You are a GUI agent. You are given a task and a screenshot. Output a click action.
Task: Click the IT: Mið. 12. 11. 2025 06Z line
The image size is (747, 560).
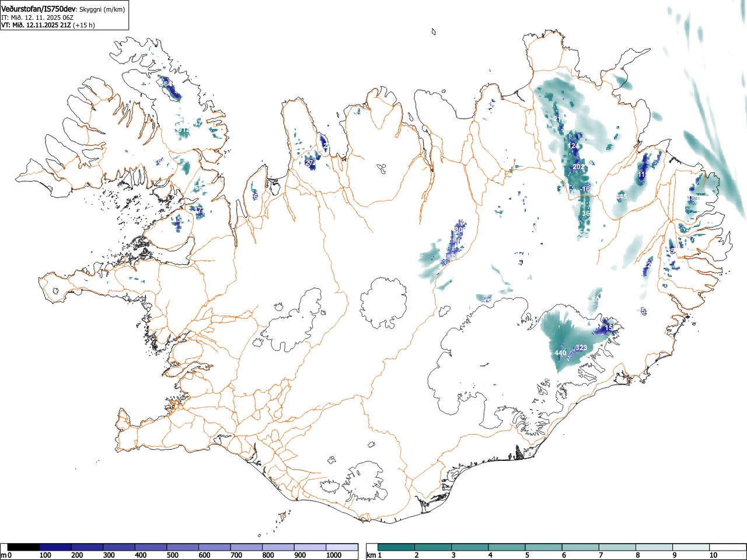click(x=37, y=17)
